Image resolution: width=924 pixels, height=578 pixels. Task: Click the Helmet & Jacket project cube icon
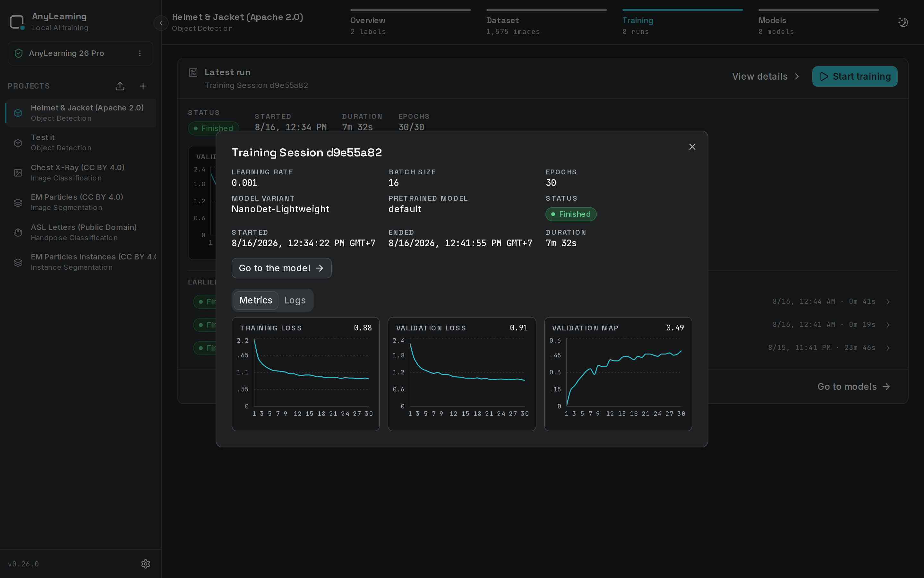click(x=18, y=113)
